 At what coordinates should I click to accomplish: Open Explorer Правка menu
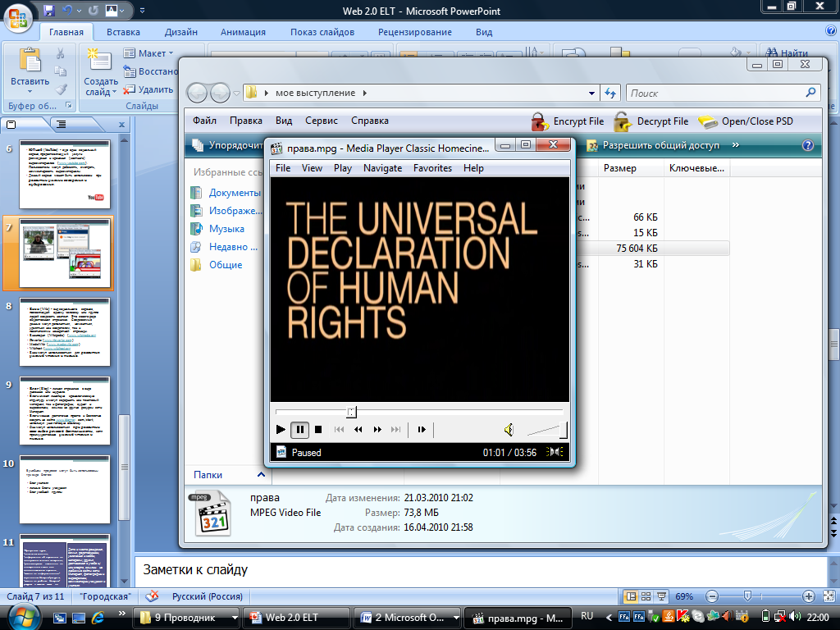[246, 121]
